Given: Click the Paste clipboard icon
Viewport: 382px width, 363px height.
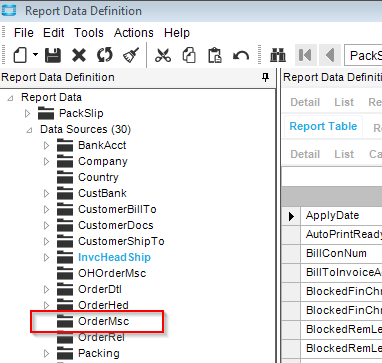Looking at the screenshot, I should tap(215, 55).
